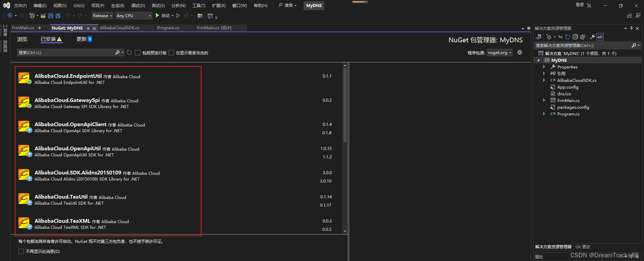Open the nuget.org package source dropdown
Screen dimensions: 644x261
pos(500,52)
